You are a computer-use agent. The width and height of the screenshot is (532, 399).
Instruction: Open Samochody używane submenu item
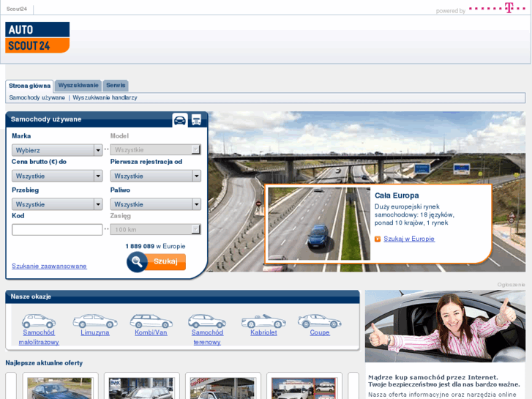[37, 97]
